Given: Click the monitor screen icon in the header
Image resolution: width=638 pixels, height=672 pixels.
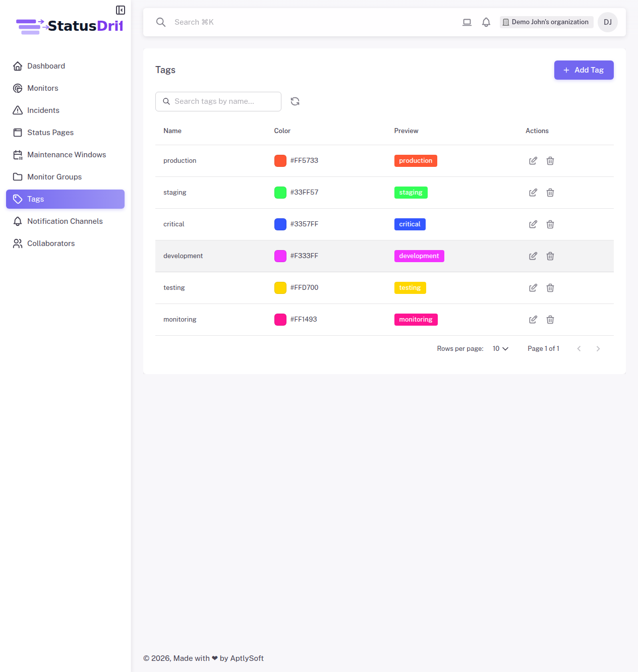Looking at the screenshot, I should click(467, 22).
